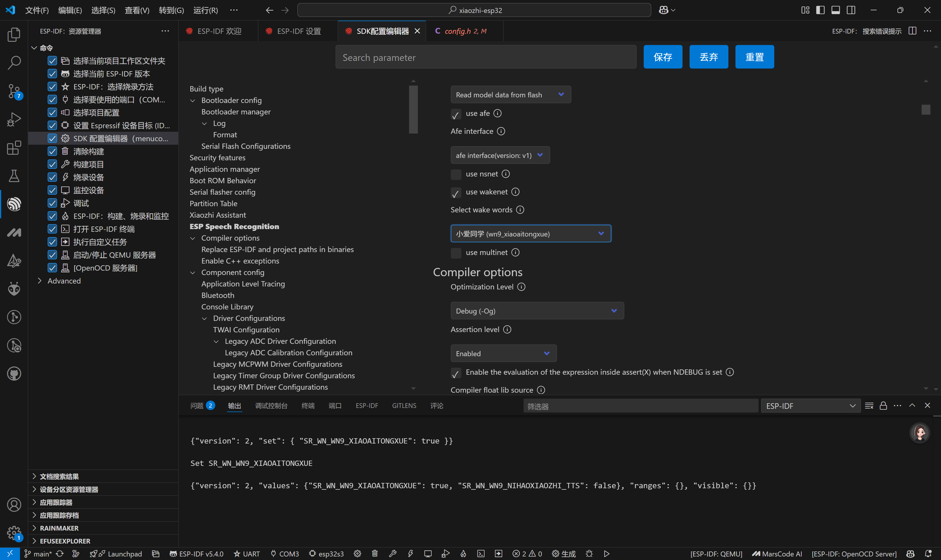Enable the use nsnet checkbox
This screenshot has height=560, width=941.
(456, 174)
